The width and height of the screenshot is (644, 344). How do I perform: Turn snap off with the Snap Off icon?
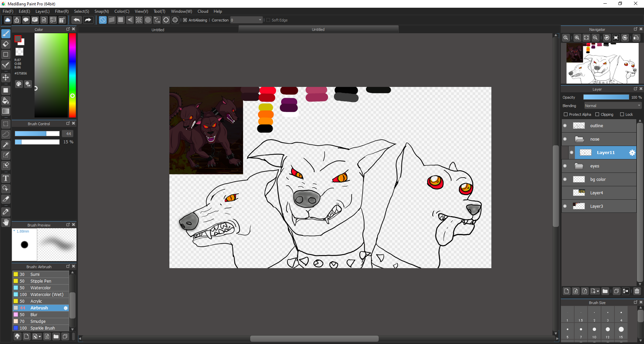tap(103, 20)
